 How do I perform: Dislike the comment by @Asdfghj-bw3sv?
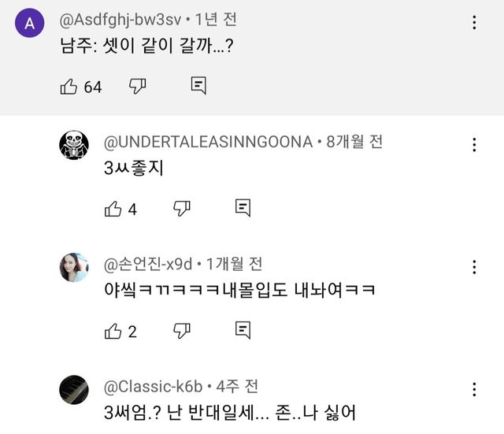coord(138,87)
